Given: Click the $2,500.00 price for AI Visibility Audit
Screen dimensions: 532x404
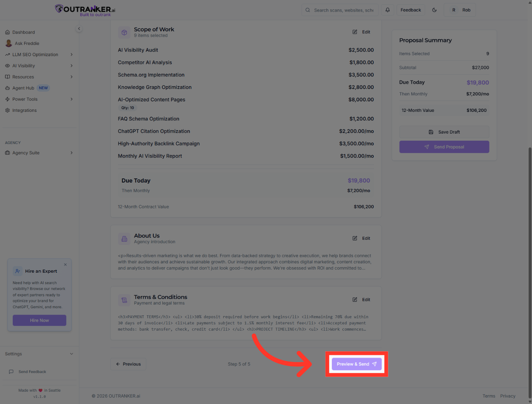Looking at the screenshot, I should [361, 50].
